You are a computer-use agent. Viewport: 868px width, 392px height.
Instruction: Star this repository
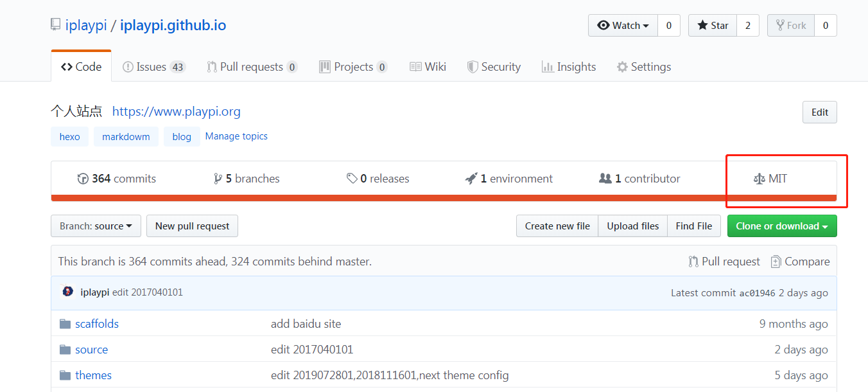click(713, 26)
